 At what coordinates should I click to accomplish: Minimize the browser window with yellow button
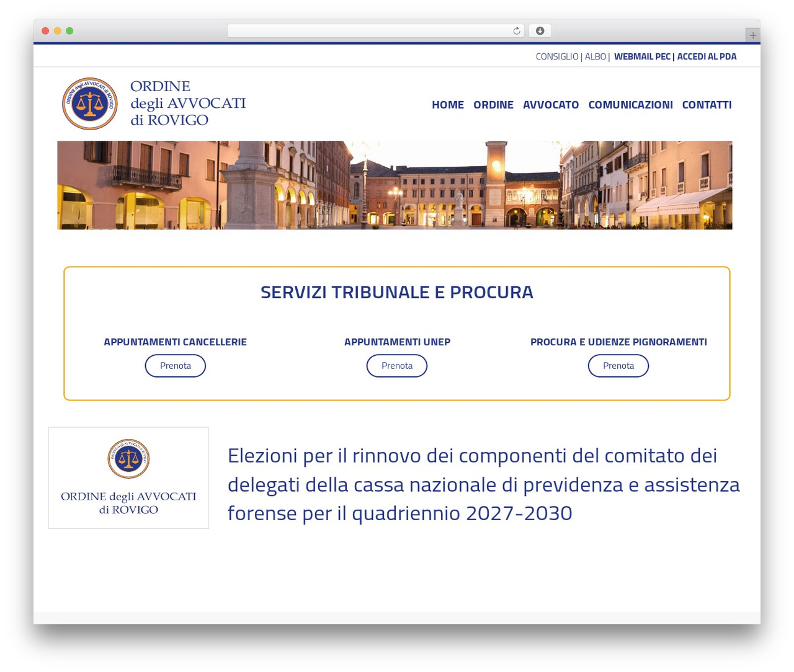(x=57, y=31)
